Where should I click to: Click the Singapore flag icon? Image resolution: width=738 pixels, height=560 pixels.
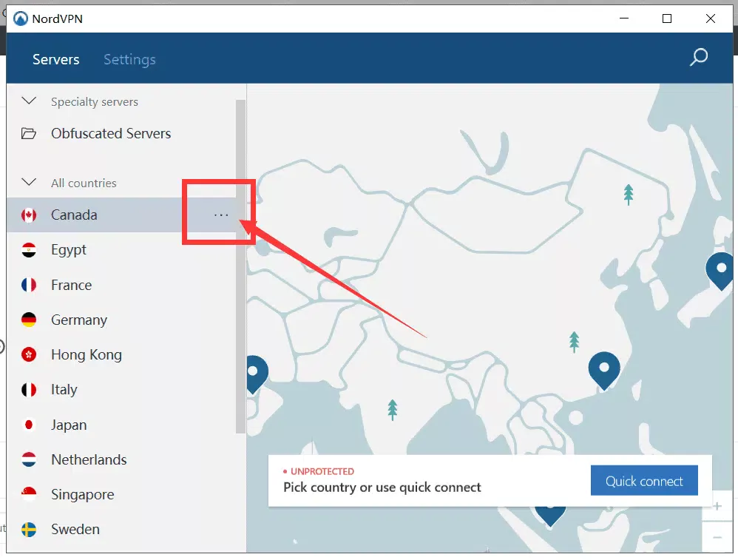pos(30,495)
